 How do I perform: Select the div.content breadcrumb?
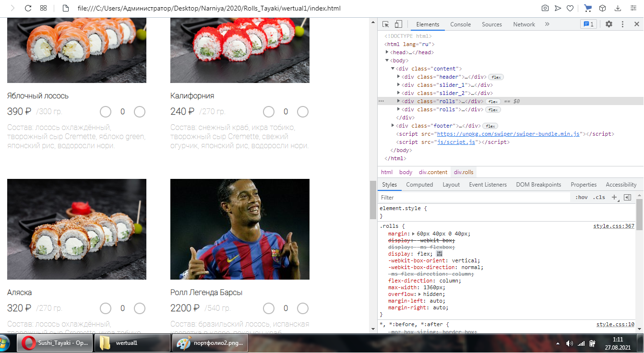pyautogui.click(x=433, y=172)
